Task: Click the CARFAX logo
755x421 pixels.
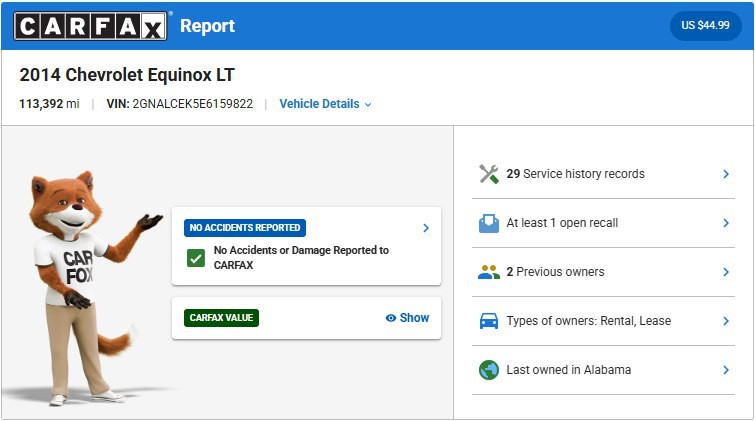Action: click(90, 26)
